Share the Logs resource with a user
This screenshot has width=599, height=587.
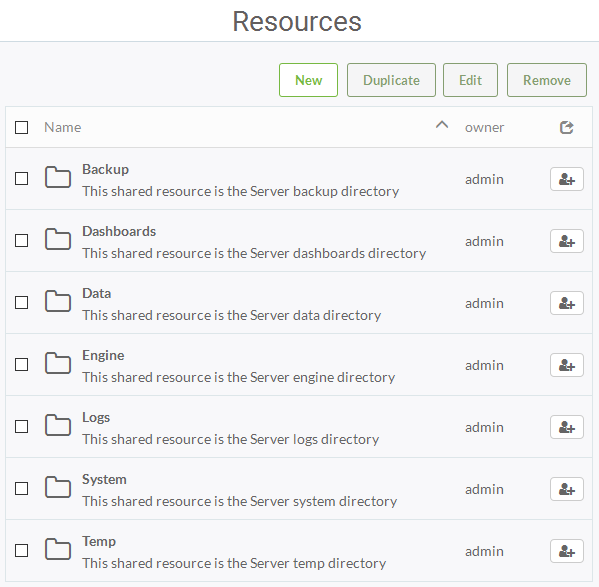567,427
